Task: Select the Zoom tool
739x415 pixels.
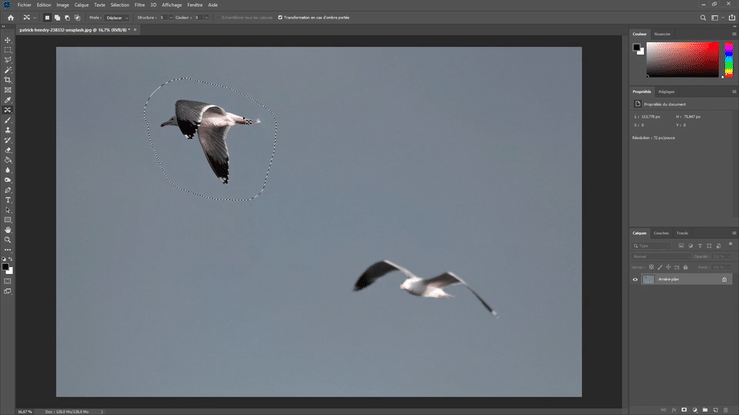Action: 8,240
